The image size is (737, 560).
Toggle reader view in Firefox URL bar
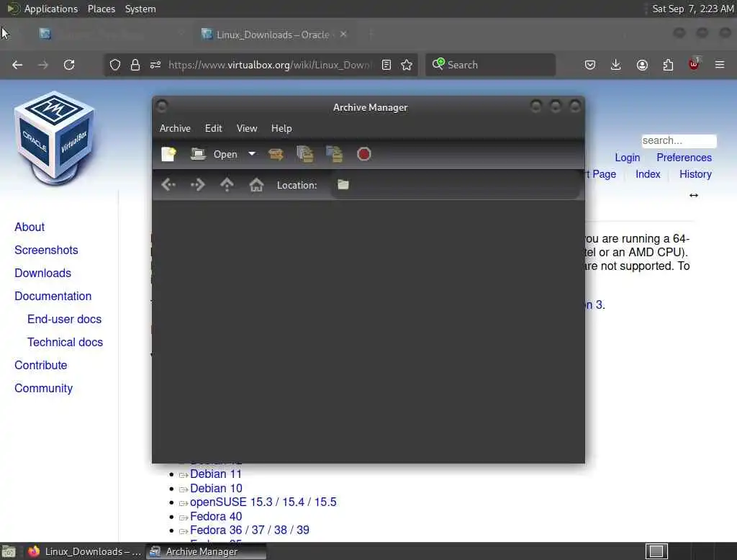[386, 65]
